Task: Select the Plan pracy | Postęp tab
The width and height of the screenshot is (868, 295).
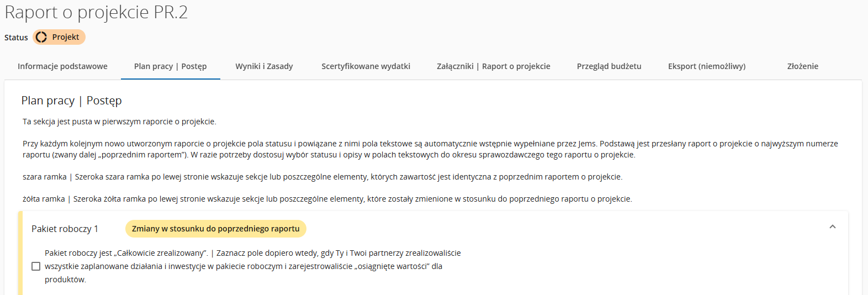Action: tap(170, 66)
